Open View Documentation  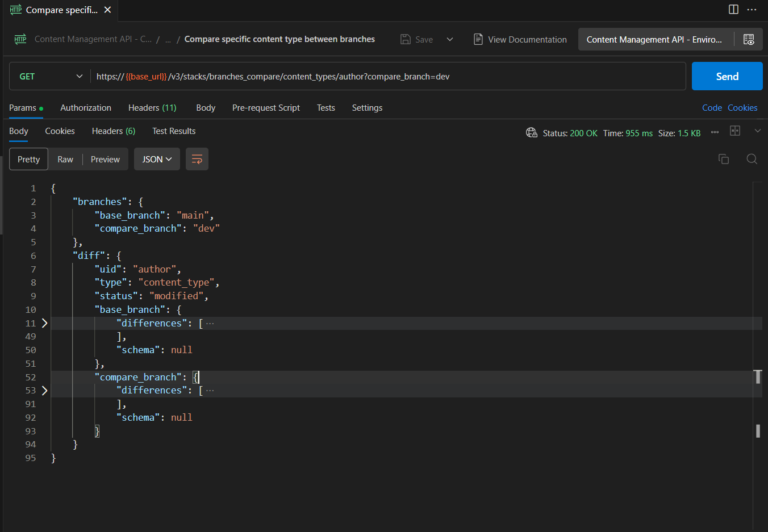tap(520, 39)
